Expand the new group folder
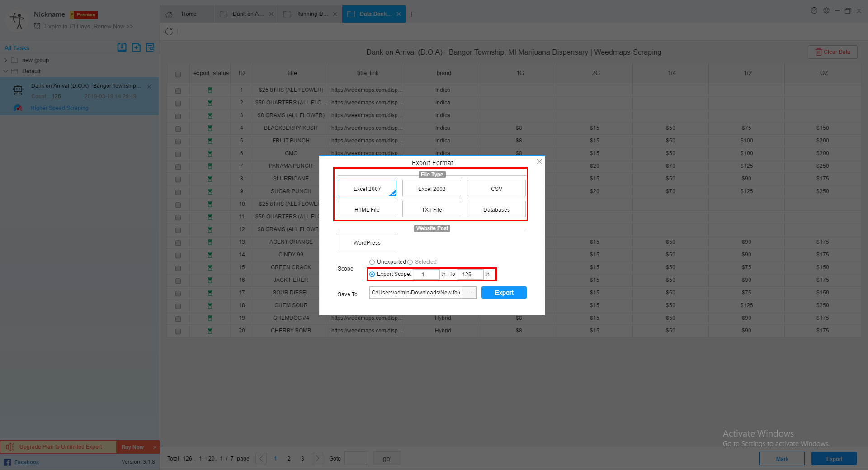868x470 pixels. point(5,60)
